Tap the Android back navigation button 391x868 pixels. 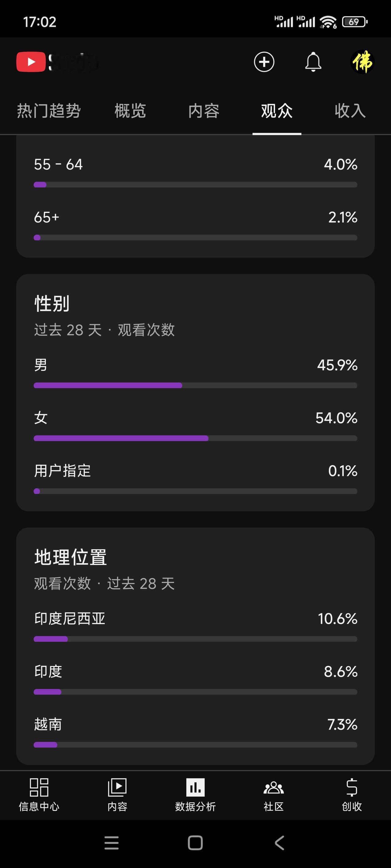click(x=279, y=843)
